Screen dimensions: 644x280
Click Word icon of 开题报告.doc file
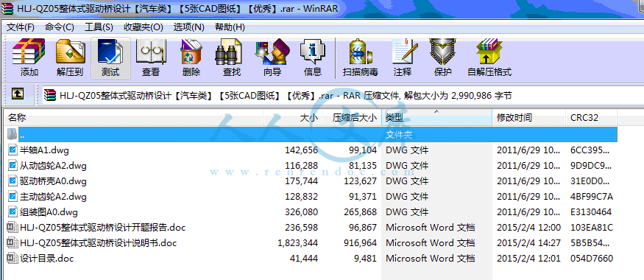coord(13,228)
